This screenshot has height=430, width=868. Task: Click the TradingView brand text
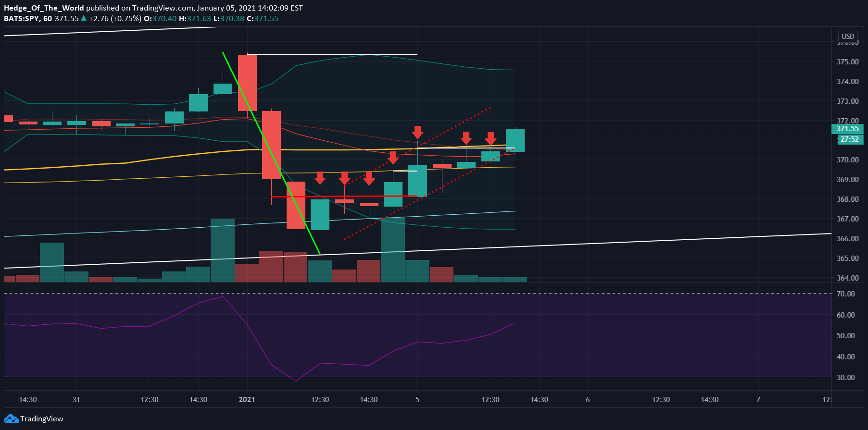(x=42, y=419)
